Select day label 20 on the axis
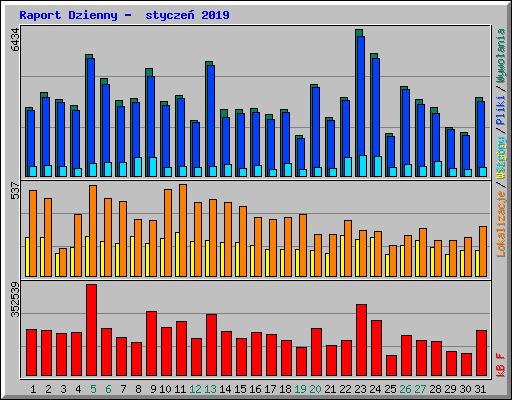The height and width of the screenshot is (400, 512). coord(315,389)
